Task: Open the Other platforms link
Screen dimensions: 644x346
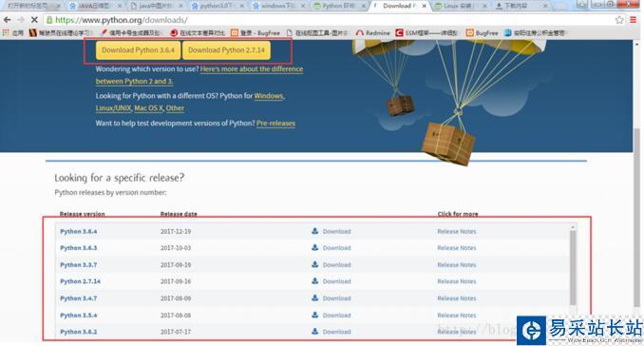Action: (175, 108)
